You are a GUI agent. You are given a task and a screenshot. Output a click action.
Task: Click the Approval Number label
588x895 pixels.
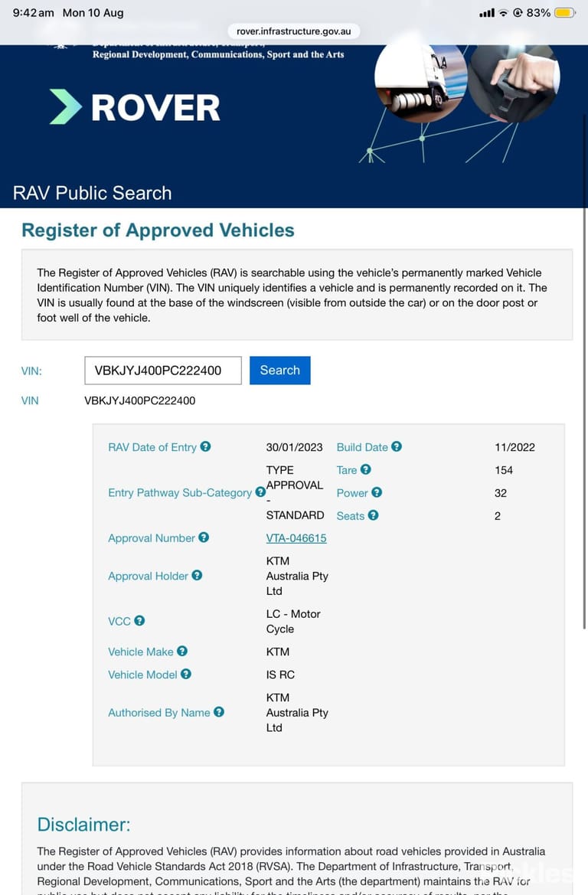[x=152, y=537]
